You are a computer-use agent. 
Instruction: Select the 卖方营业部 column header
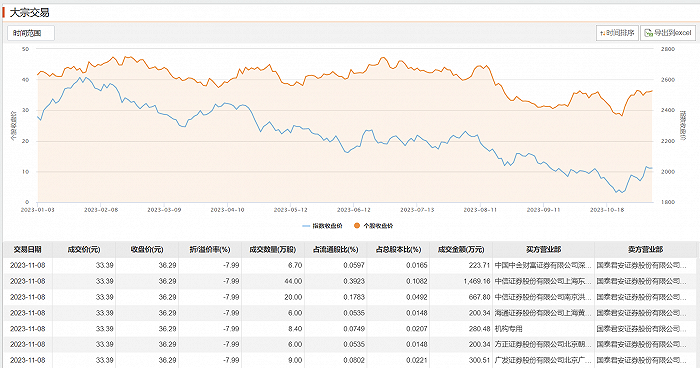(646, 250)
